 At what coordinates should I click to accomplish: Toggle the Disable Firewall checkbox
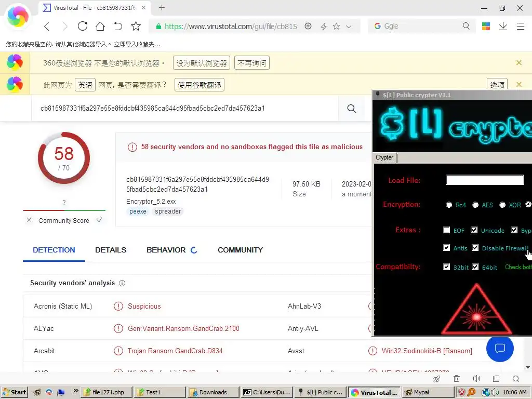point(475,248)
